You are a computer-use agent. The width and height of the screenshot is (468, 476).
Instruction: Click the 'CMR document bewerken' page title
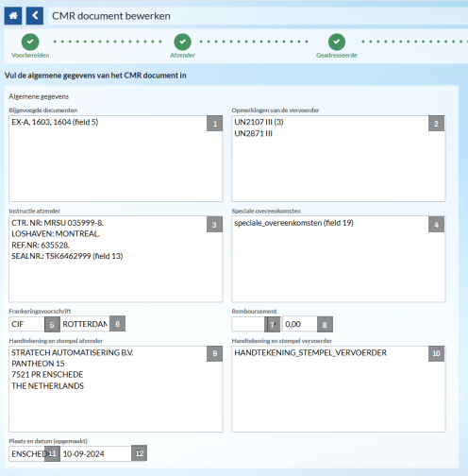tap(111, 16)
